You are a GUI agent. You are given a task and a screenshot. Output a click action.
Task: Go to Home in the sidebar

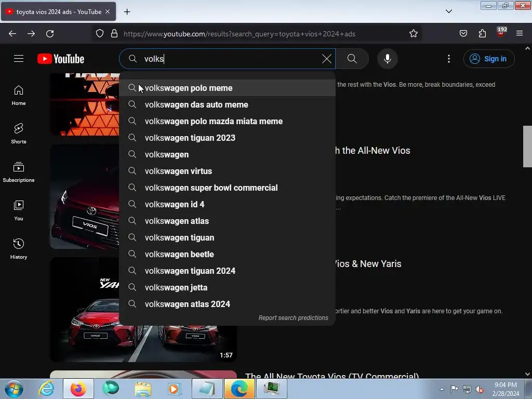click(x=19, y=96)
